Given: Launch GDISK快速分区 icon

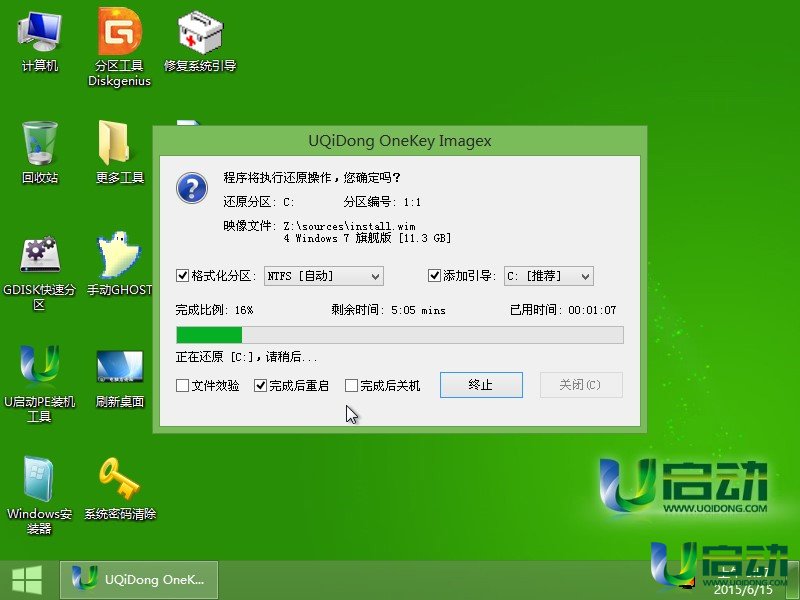Looking at the screenshot, I should [39, 273].
